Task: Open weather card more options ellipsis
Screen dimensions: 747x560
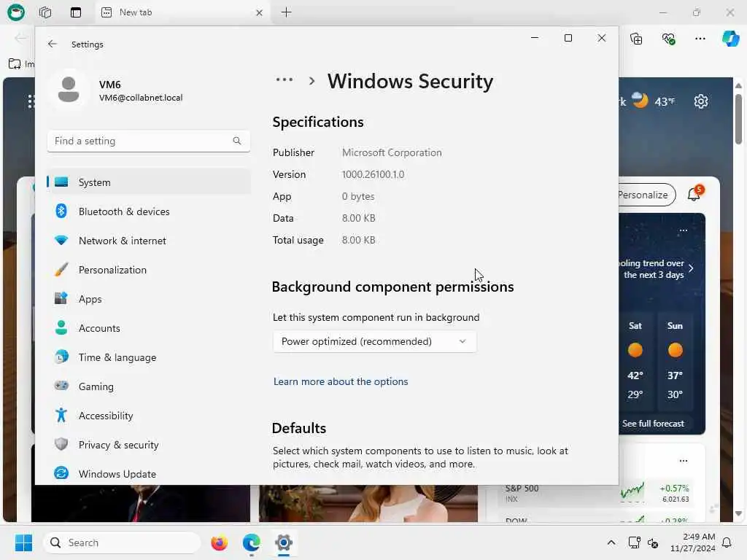Action: coord(683,230)
